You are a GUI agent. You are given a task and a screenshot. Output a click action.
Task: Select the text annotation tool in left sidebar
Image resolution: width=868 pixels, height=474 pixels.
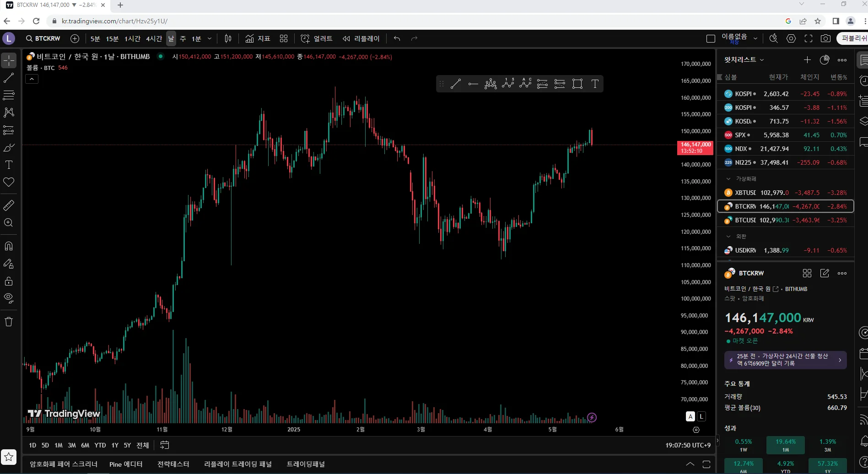(9, 165)
